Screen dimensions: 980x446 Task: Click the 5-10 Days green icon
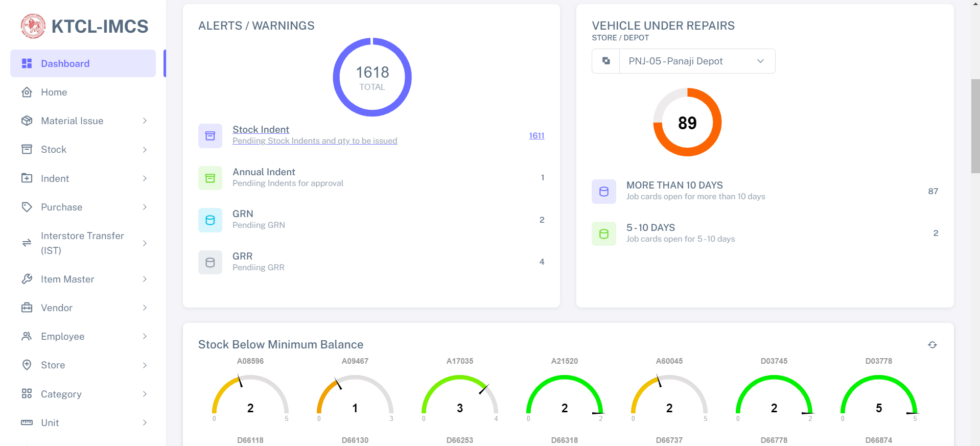pyautogui.click(x=603, y=234)
